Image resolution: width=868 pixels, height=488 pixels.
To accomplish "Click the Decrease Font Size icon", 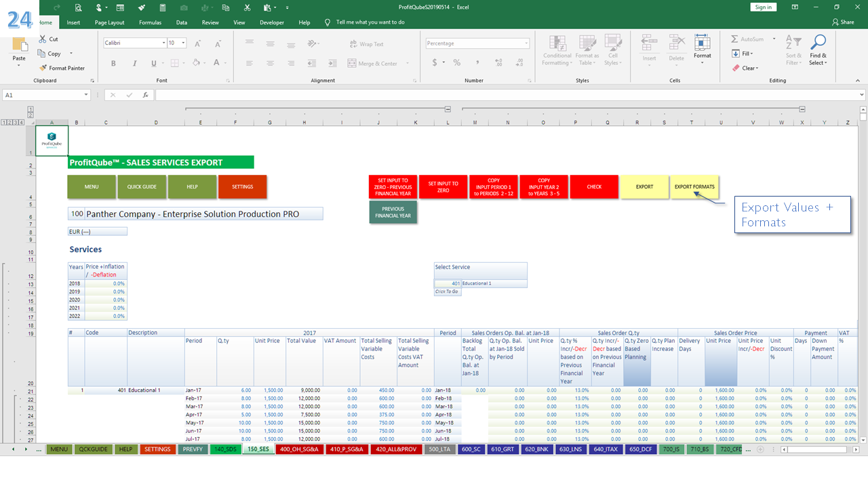I will (217, 43).
